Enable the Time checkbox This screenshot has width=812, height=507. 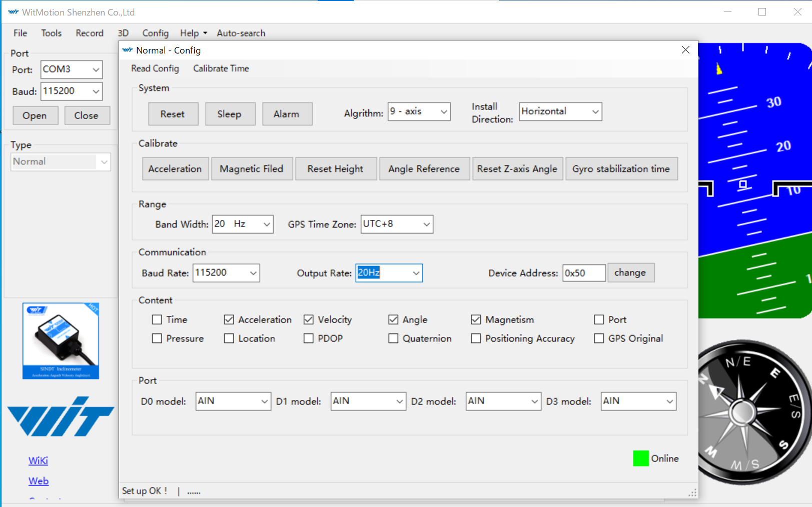tap(157, 319)
